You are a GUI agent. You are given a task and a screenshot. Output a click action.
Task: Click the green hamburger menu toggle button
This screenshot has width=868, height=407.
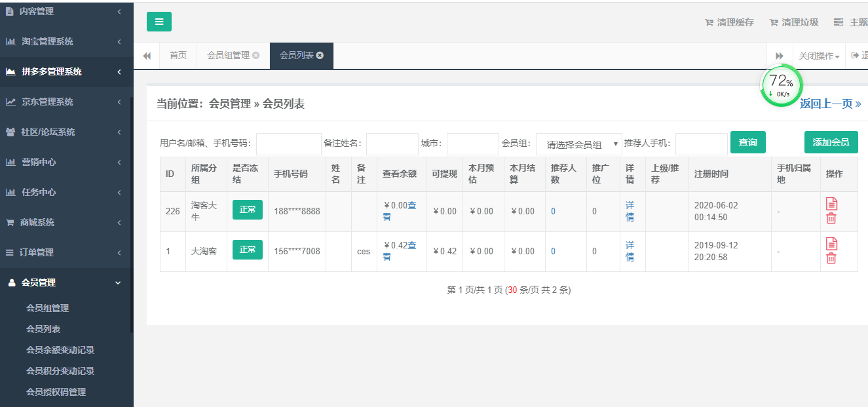pos(159,22)
